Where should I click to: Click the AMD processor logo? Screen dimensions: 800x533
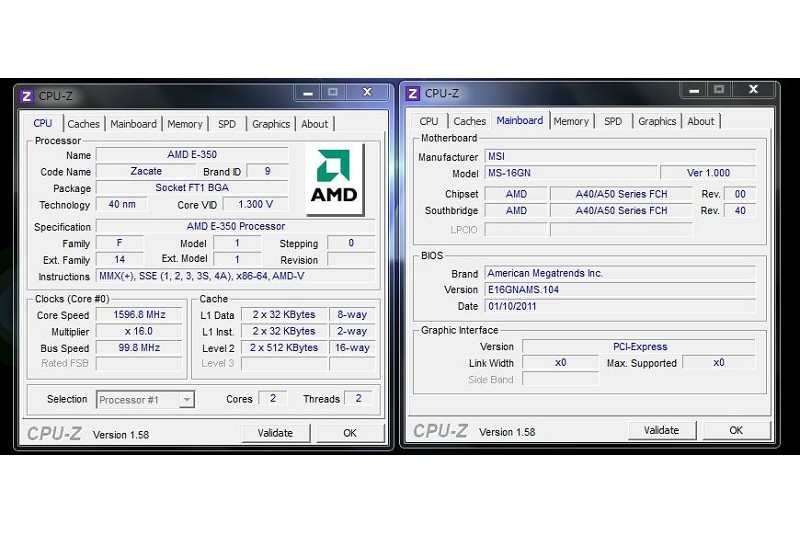click(x=335, y=179)
